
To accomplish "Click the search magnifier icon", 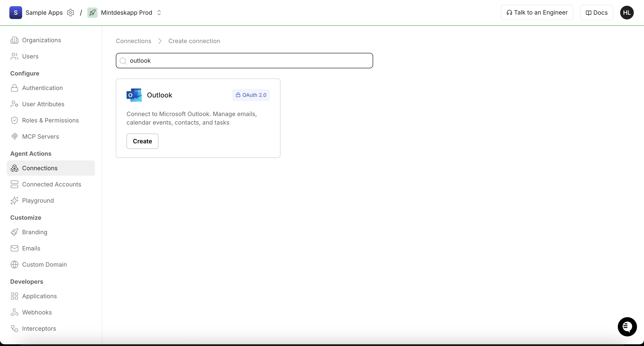I will coord(123,61).
